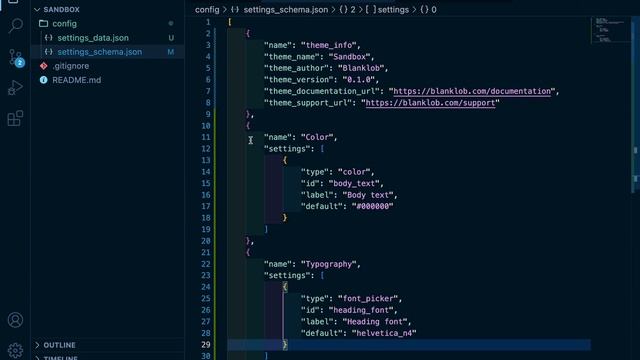Open the Manage gear icon
Screen dimensions: 640x360
tap(15, 350)
